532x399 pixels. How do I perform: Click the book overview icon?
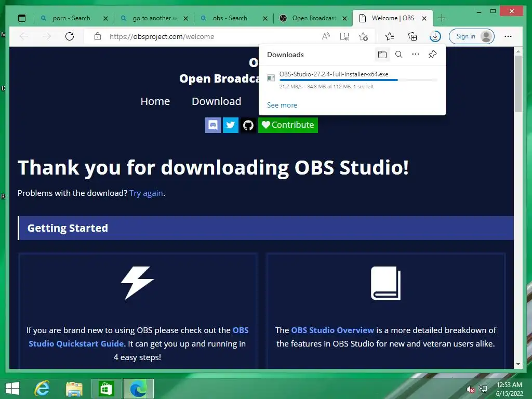click(x=386, y=283)
